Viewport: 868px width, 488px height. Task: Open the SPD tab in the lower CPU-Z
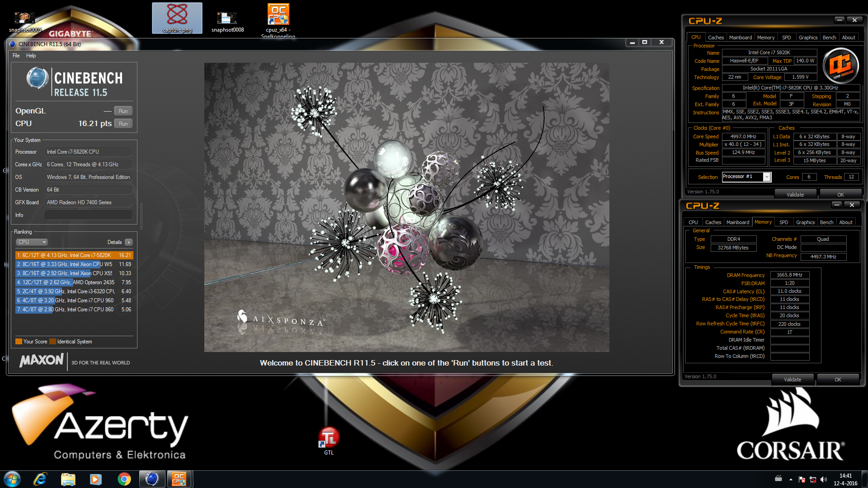784,222
